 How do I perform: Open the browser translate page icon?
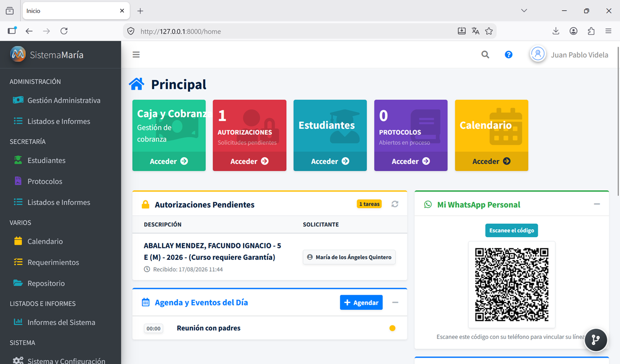click(x=475, y=31)
